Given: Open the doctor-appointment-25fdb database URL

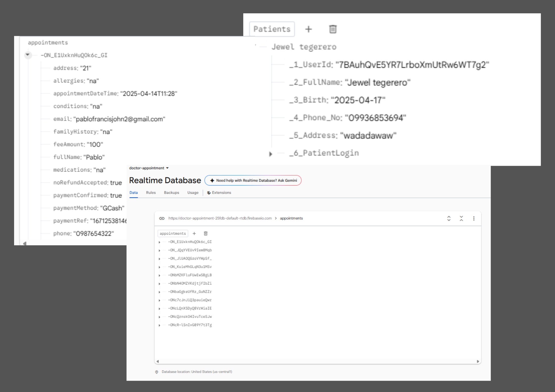Looking at the screenshot, I should point(220,218).
